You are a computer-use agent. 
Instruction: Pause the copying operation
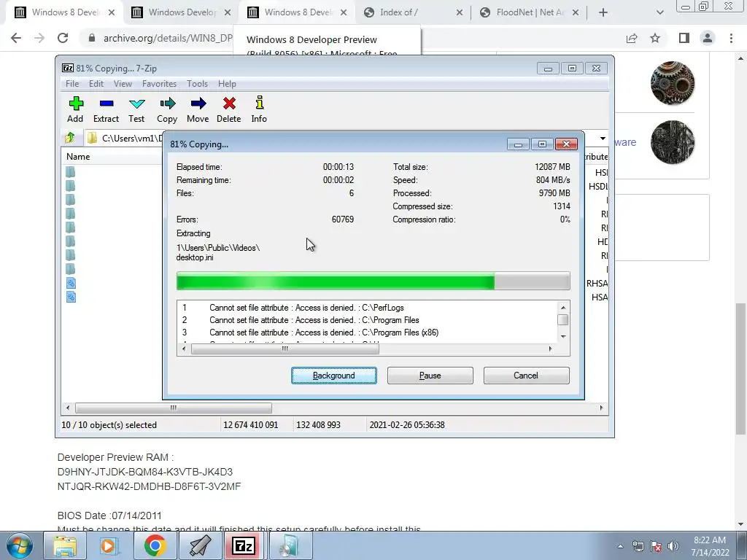click(430, 376)
